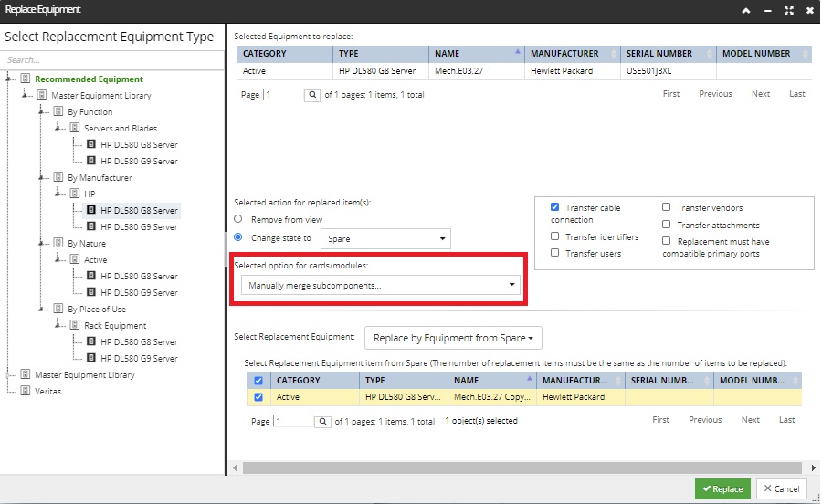Click CATEGORY column header in upper table
Screen dimensions: 822x504
[x=285, y=54]
